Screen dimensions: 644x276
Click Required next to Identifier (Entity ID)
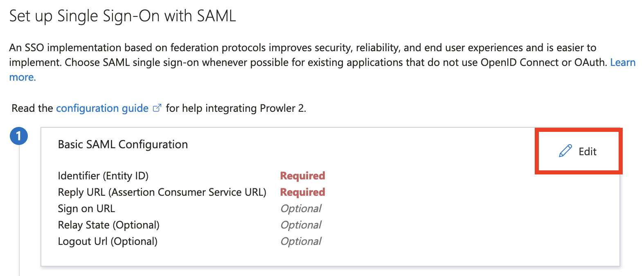302,176
